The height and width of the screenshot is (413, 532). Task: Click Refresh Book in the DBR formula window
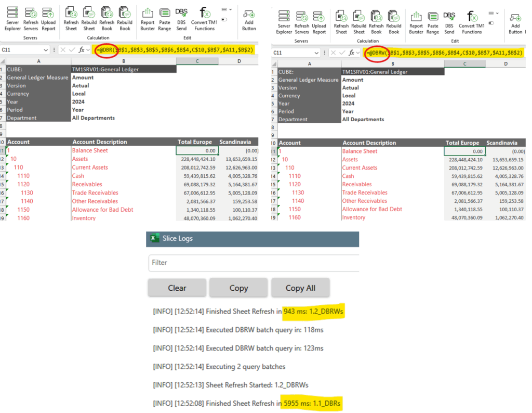(107, 19)
